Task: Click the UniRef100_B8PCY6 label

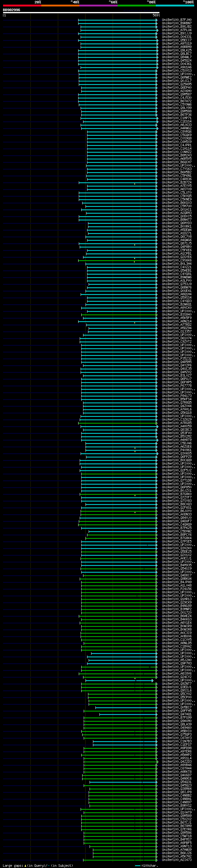Action: pos(176,535)
